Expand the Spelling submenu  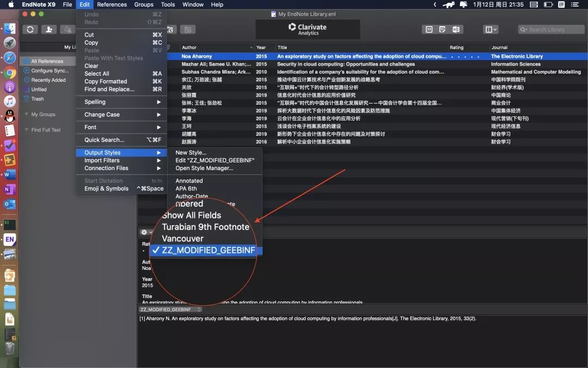[121, 102]
